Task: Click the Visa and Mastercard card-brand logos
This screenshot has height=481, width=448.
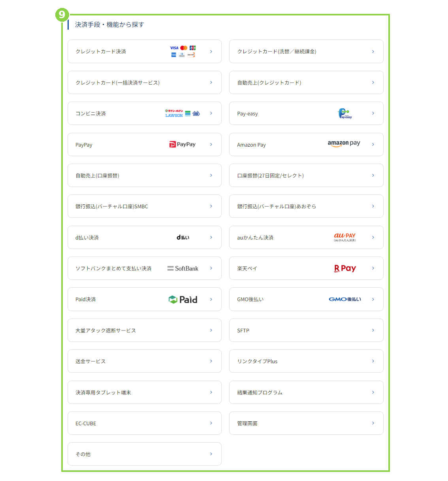Action: [183, 51]
